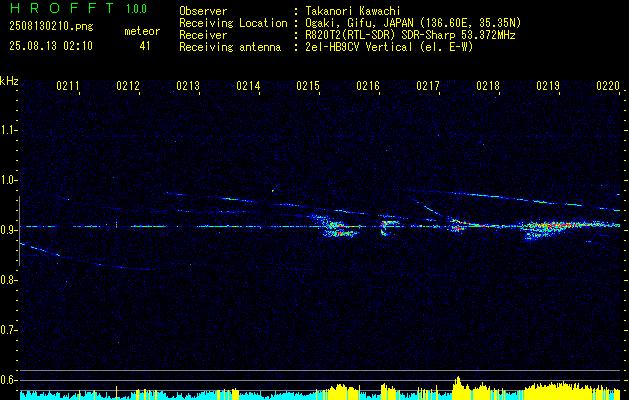Click the 0.8 kHz axis label

(9, 280)
